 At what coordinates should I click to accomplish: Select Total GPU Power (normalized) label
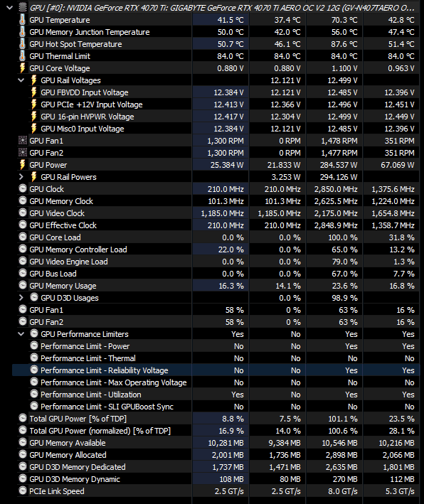point(100,431)
